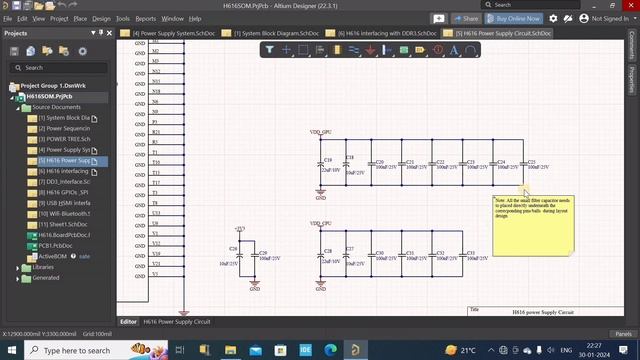Save project icon in Projects panel
Screen dimensions: 640x360
click(x=14, y=51)
